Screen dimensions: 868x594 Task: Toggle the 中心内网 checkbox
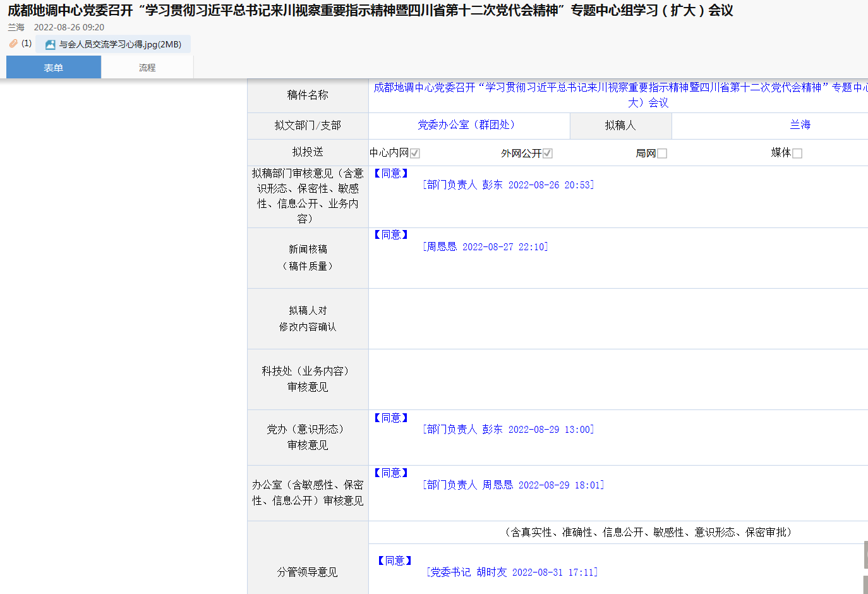[x=415, y=154]
